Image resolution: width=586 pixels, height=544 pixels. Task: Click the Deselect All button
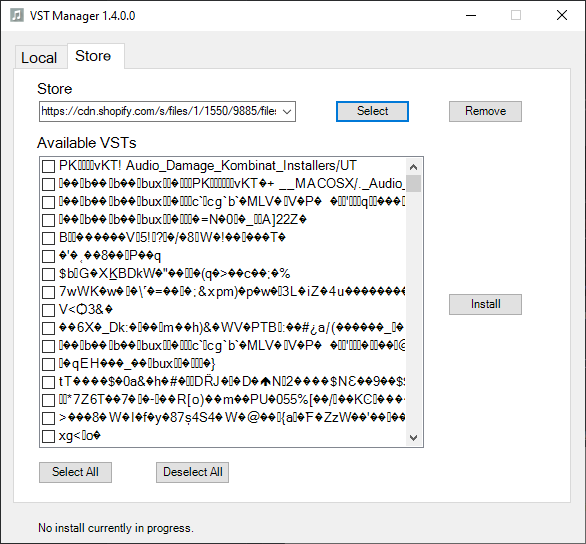(x=192, y=472)
